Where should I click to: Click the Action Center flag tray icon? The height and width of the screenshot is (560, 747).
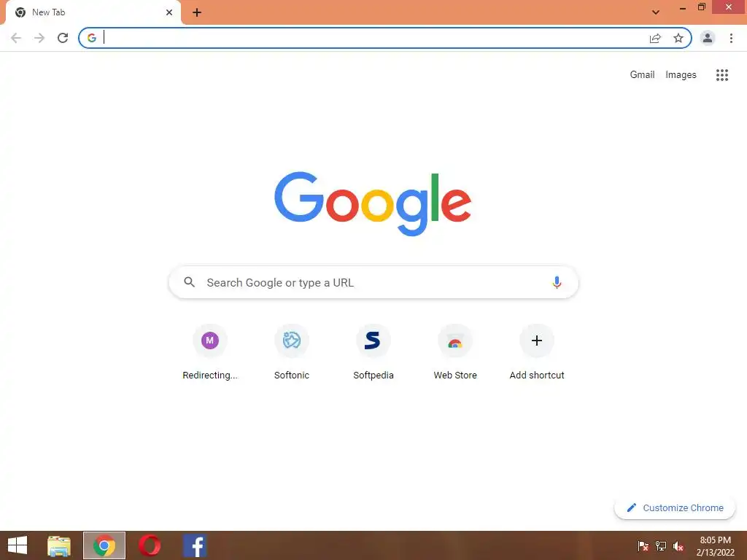click(x=643, y=546)
